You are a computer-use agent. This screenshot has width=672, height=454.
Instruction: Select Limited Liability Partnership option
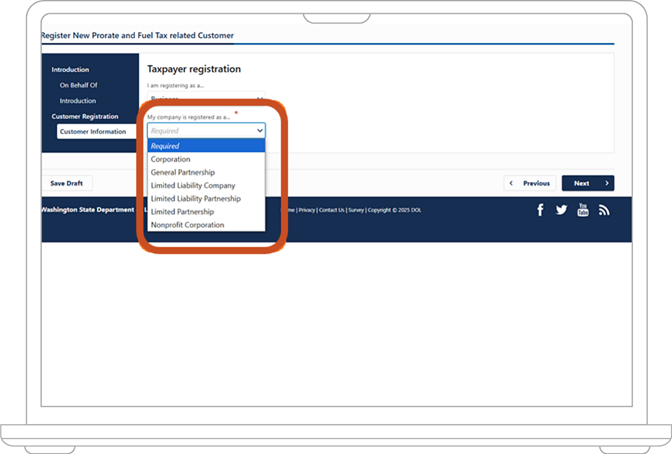(x=206, y=198)
